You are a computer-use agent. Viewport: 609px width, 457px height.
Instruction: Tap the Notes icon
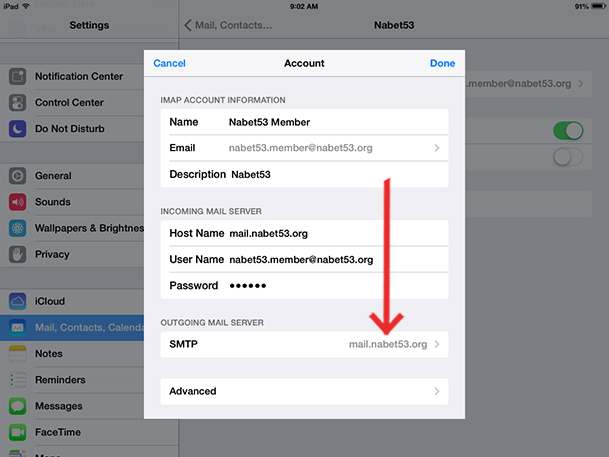click(17, 354)
